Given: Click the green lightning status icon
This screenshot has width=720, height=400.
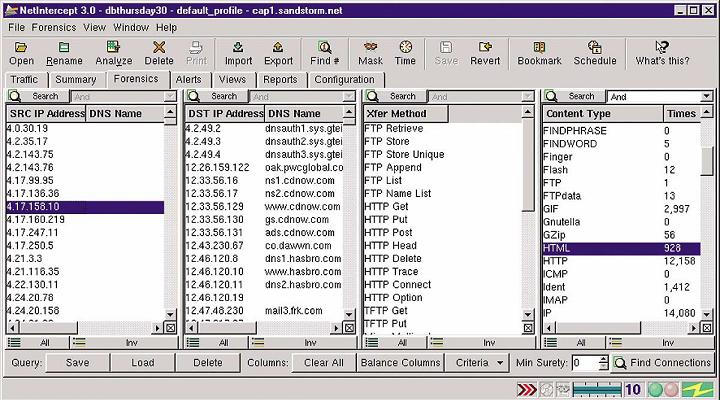Looking at the screenshot, I should point(698,390).
